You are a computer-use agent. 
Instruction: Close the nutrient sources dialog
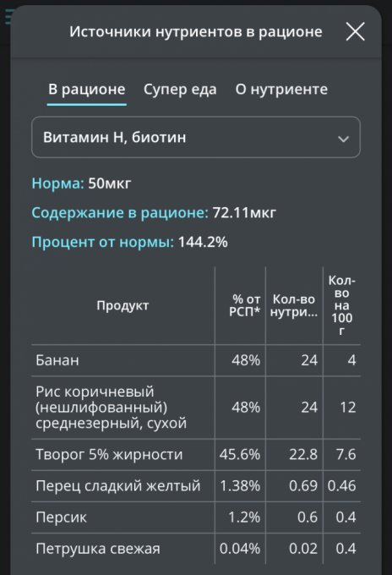click(x=355, y=31)
